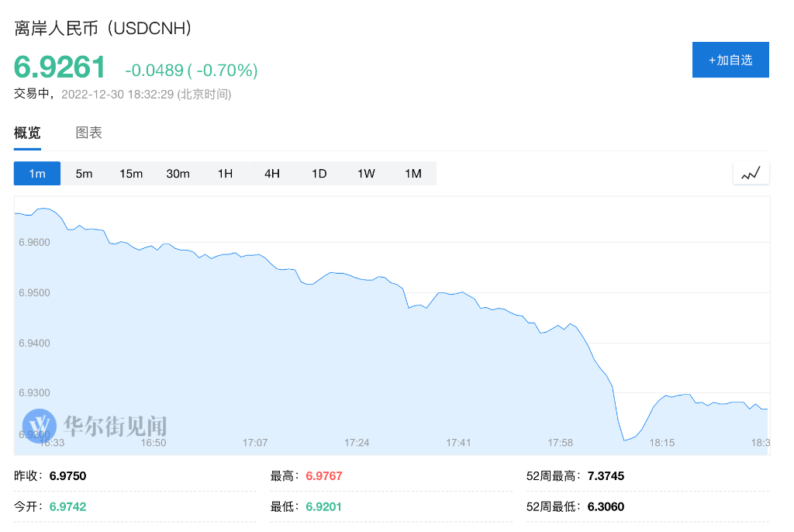Show the 1D chart period
Viewport: 794px width, 532px height.
click(x=319, y=174)
